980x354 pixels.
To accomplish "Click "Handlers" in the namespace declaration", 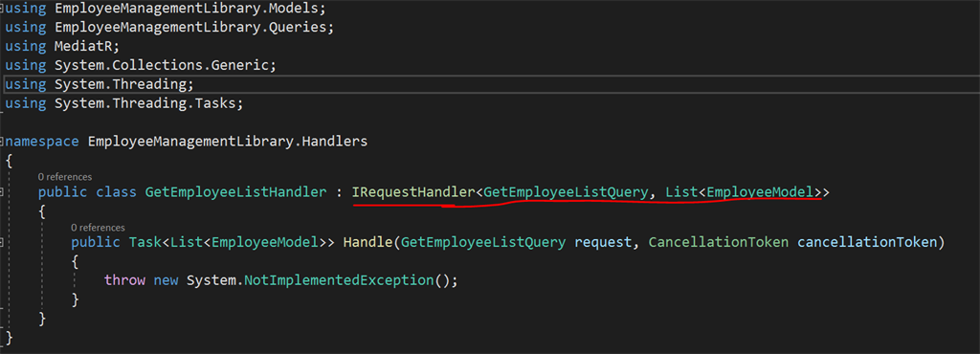I will tap(334, 141).
